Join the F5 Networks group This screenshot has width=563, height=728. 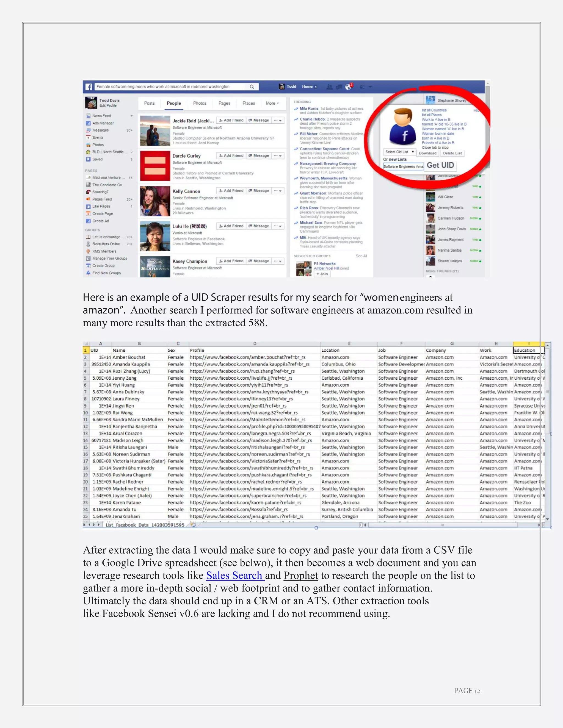coord(322,274)
